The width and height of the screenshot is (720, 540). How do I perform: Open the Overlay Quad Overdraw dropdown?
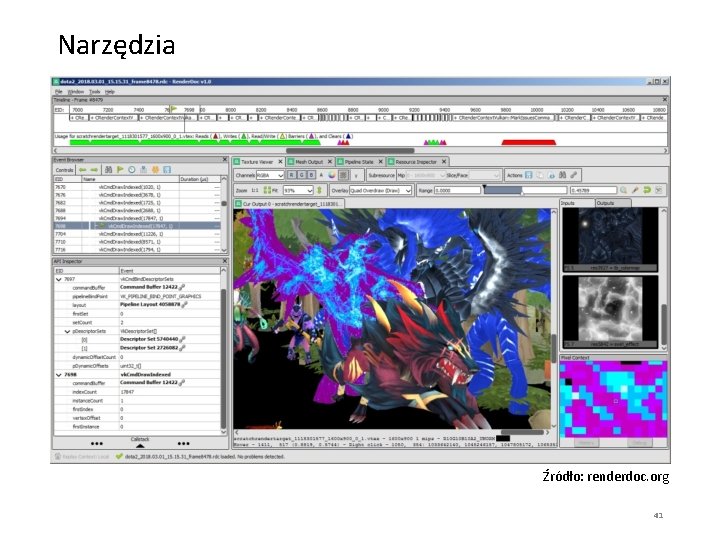[381, 190]
